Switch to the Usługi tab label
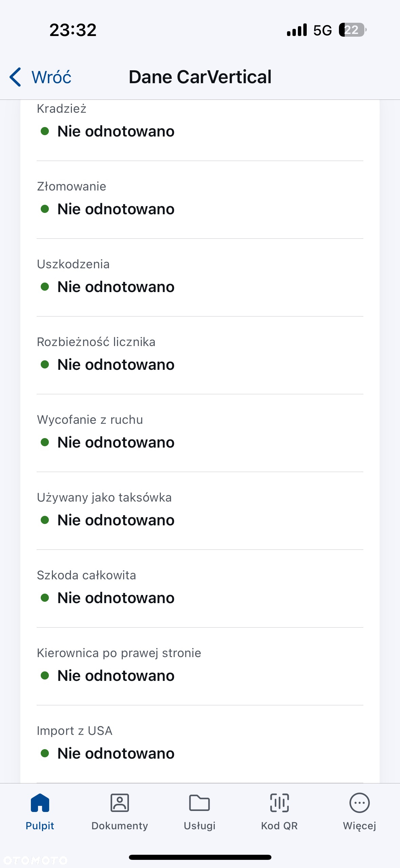This screenshot has height=868, width=400. 199,826
